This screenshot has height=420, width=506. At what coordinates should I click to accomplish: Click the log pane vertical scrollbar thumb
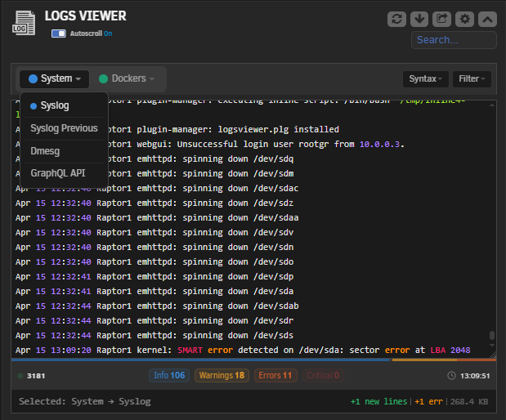(x=492, y=336)
